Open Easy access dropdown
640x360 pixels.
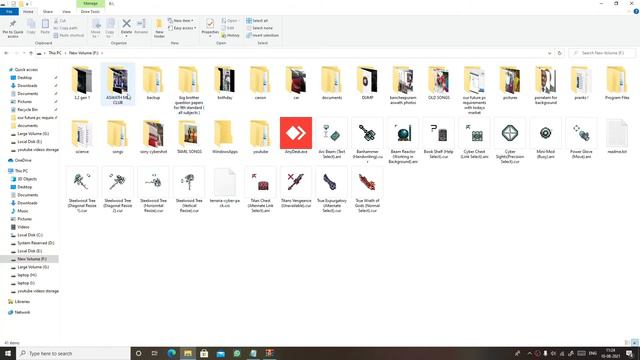[x=182, y=28]
